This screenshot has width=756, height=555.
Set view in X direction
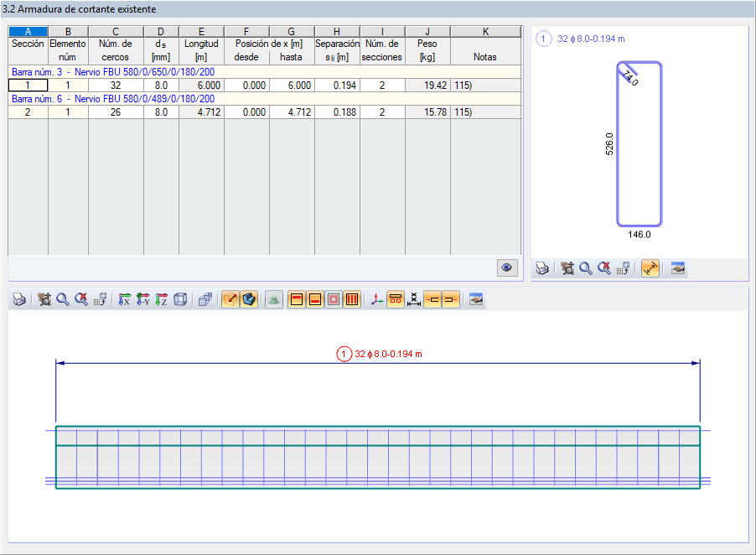click(x=124, y=299)
